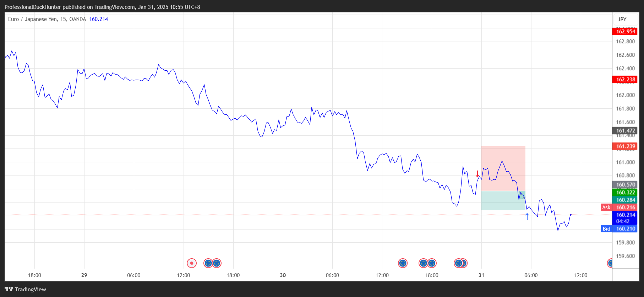Select the red down arrow sell marker

[x=477, y=174]
